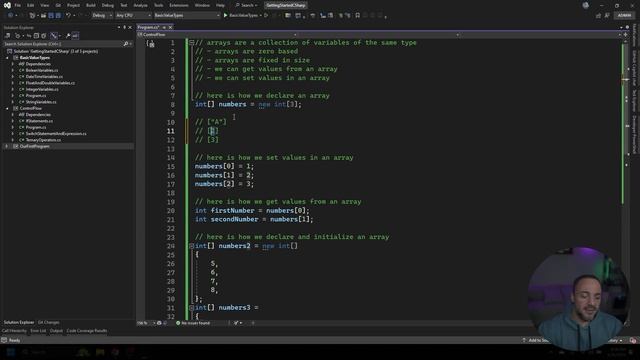Open IntegerVariables.cs file
Image resolution: width=640 pixels, height=360 pixels.
pyautogui.click(x=42, y=89)
